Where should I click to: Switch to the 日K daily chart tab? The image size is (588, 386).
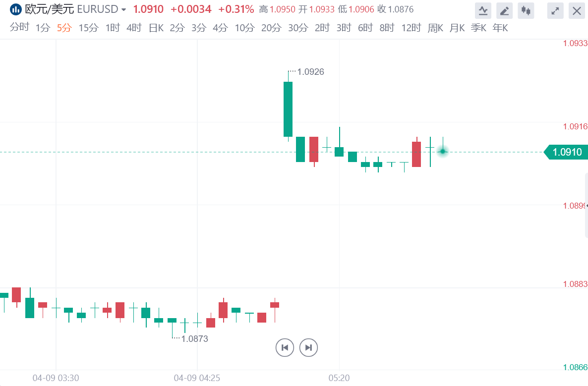coord(156,28)
